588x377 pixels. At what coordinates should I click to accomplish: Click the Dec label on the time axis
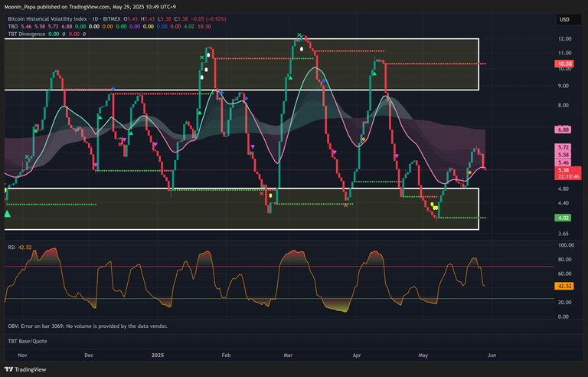(x=89, y=355)
